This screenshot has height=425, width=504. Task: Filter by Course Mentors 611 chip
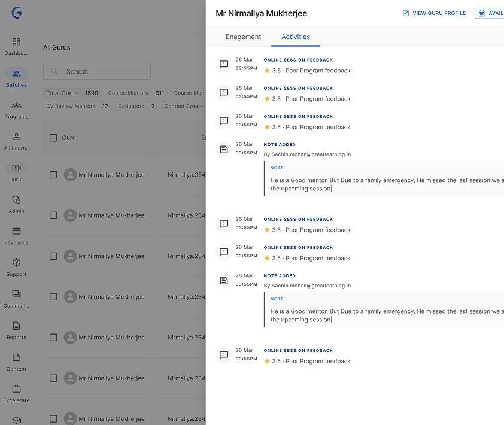136,93
